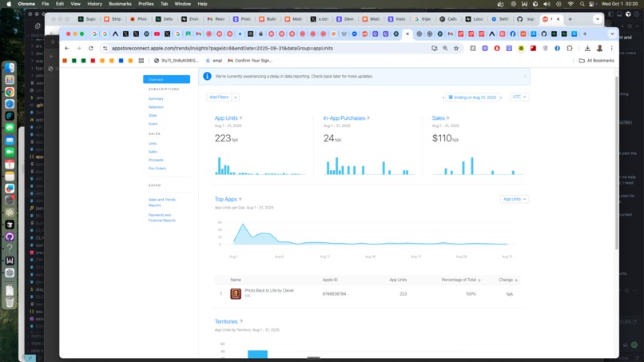Open the Retention subscriptions page
The width and height of the screenshot is (644, 362).
pos(156,107)
